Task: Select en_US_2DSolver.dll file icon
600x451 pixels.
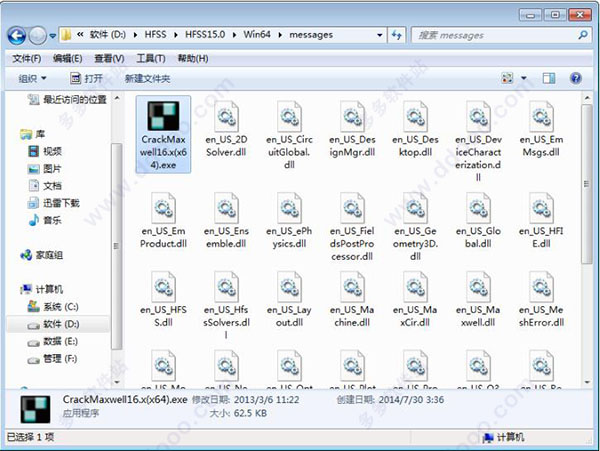Action: (226, 116)
